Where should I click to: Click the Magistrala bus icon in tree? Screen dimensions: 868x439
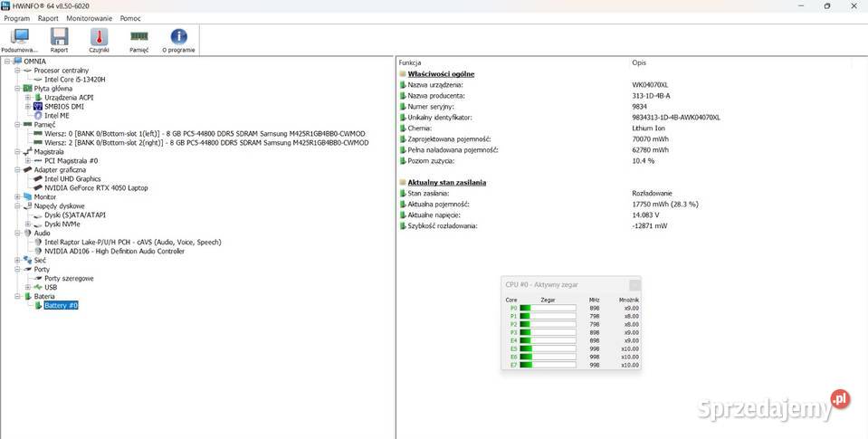click(28, 152)
